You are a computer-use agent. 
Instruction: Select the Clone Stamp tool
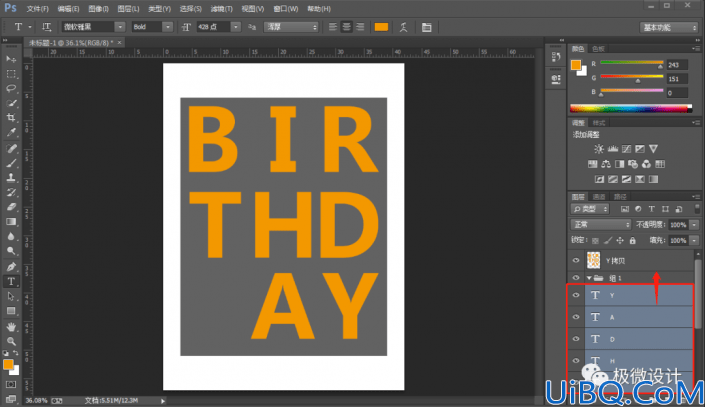(x=11, y=178)
